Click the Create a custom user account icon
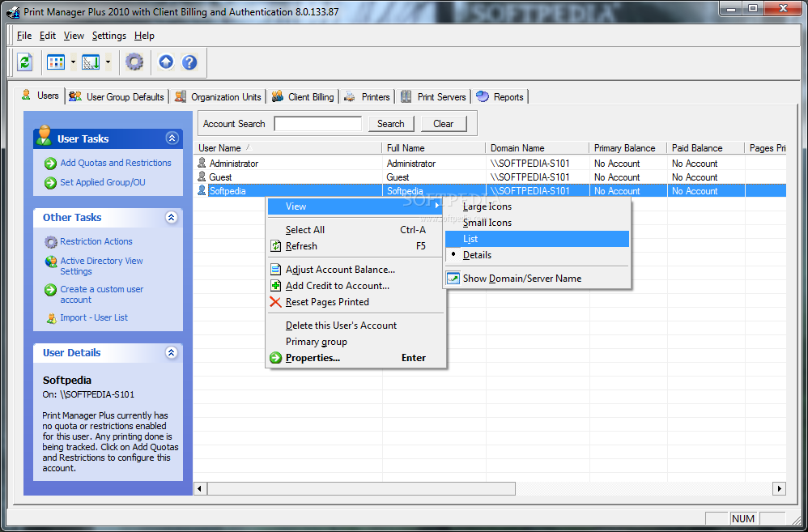The image size is (808, 532). [50, 290]
